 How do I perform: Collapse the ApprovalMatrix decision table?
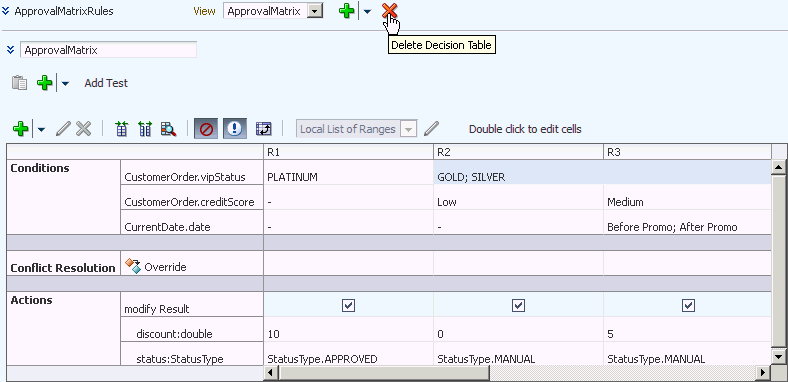click(10, 50)
